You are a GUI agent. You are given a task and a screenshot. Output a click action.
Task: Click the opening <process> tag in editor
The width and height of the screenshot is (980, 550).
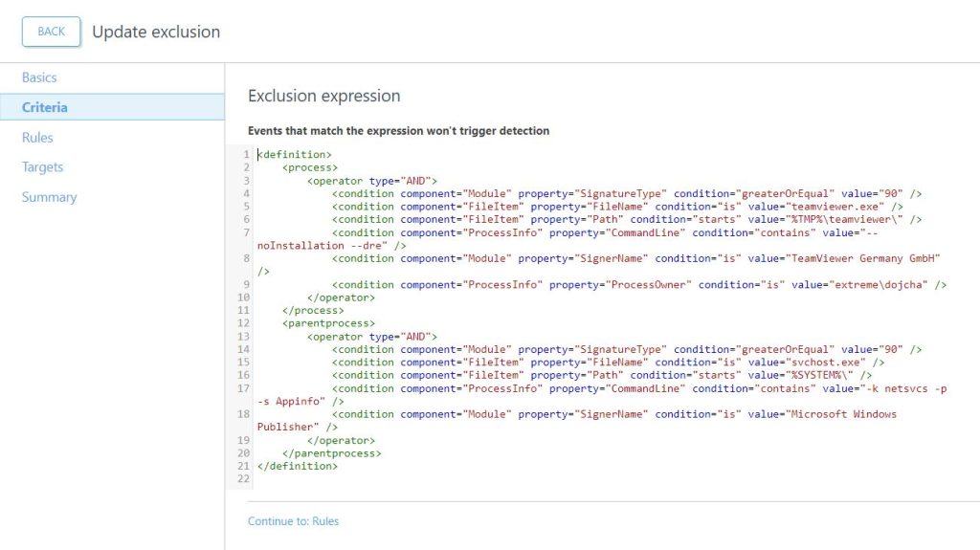coord(310,167)
